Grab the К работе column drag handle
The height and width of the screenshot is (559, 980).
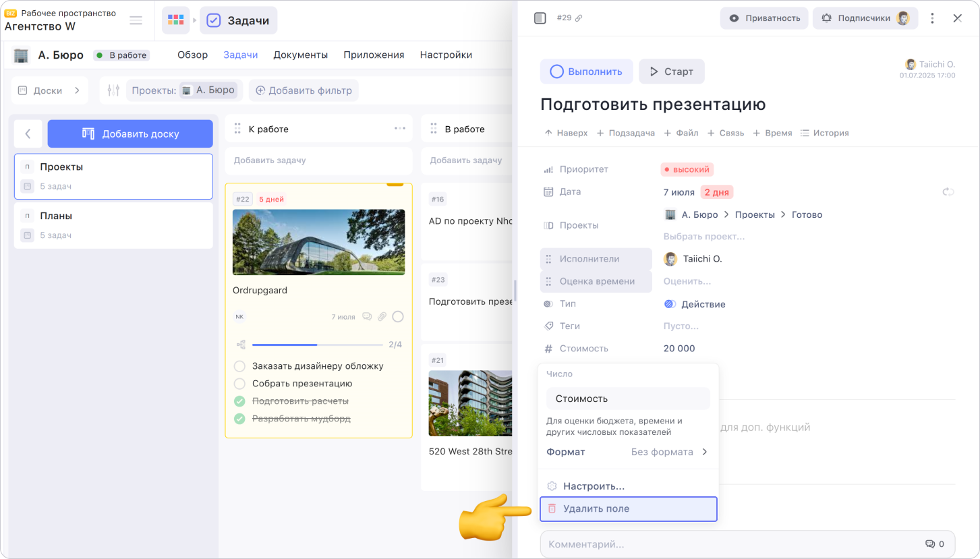237,128
